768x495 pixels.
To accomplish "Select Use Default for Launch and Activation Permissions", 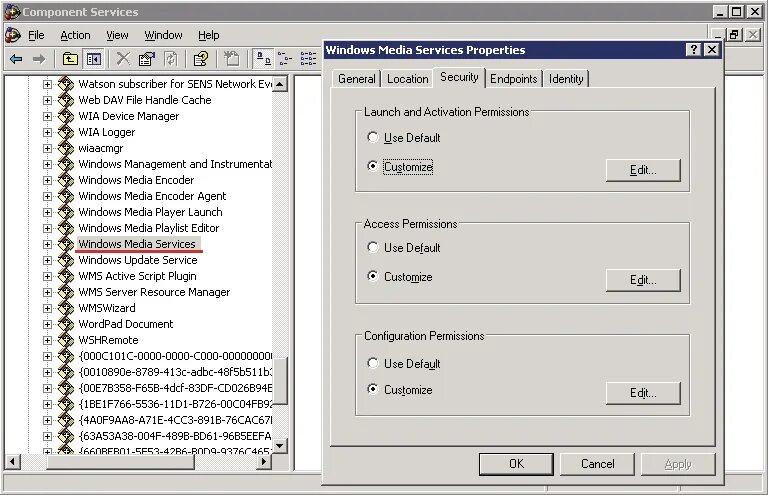I will [373, 137].
